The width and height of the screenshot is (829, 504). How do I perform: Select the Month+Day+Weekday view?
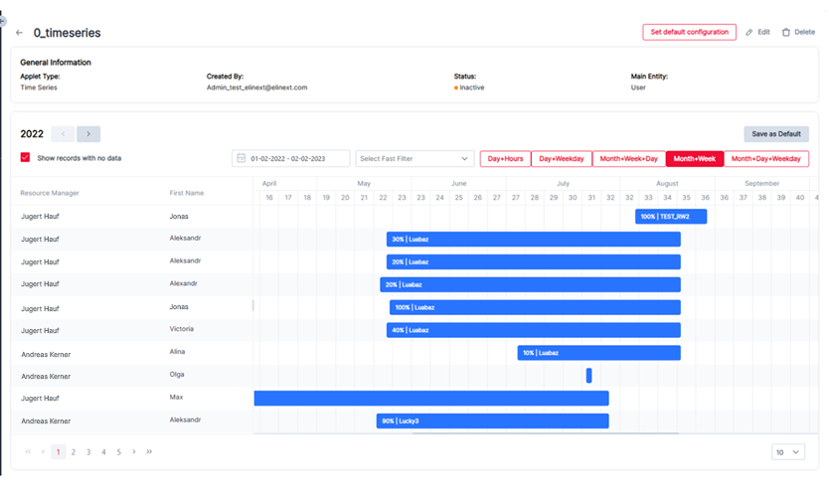[766, 159]
